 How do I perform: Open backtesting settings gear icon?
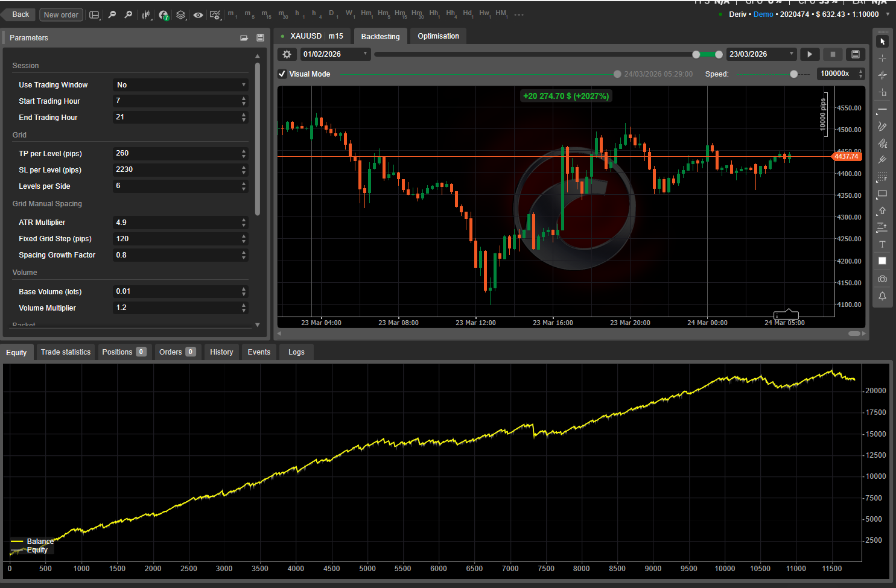pyautogui.click(x=287, y=54)
